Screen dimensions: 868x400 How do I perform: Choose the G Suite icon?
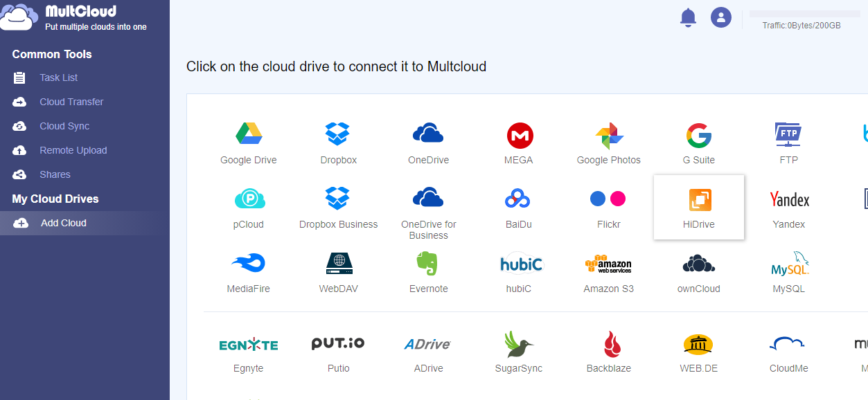pyautogui.click(x=699, y=136)
